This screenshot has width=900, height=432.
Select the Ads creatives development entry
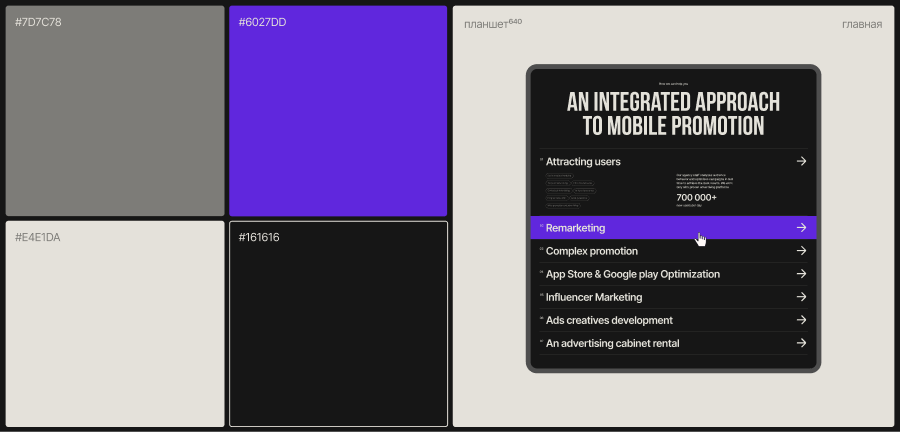608,320
